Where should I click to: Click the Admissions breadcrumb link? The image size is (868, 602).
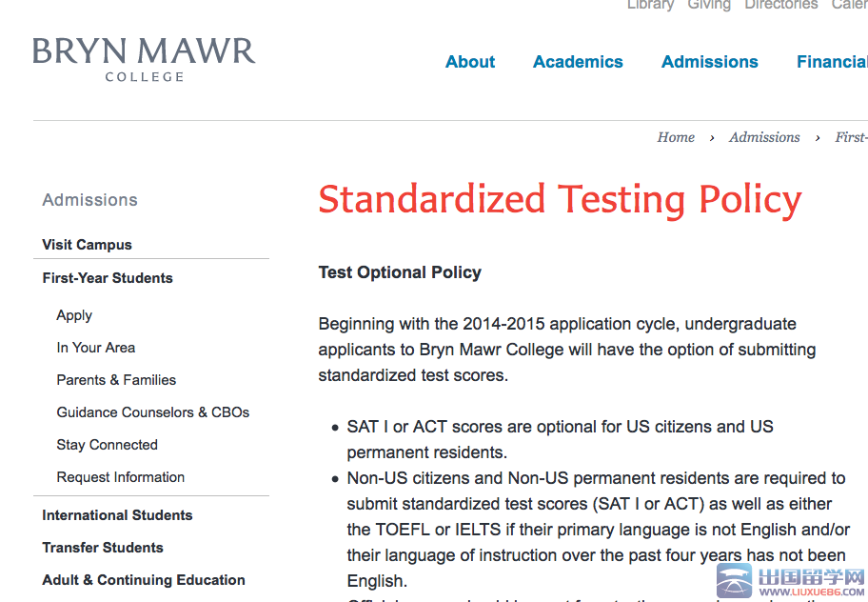[764, 137]
